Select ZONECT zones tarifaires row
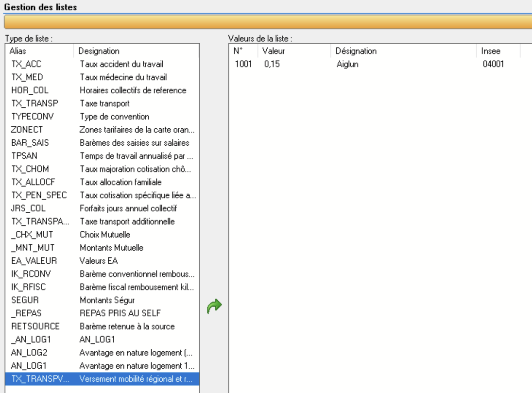Screen dimensions: 532x393 [103, 130]
